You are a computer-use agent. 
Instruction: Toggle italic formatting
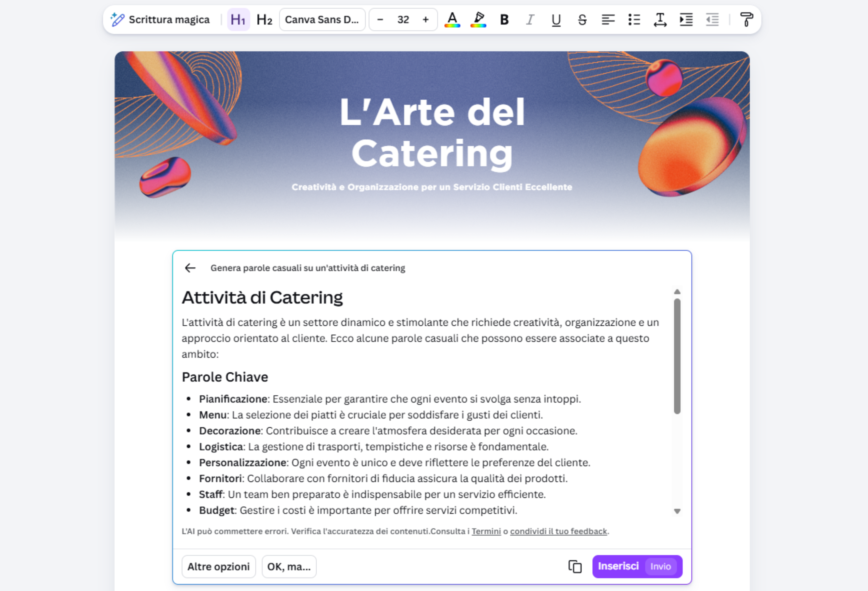click(x=530, y=19)
